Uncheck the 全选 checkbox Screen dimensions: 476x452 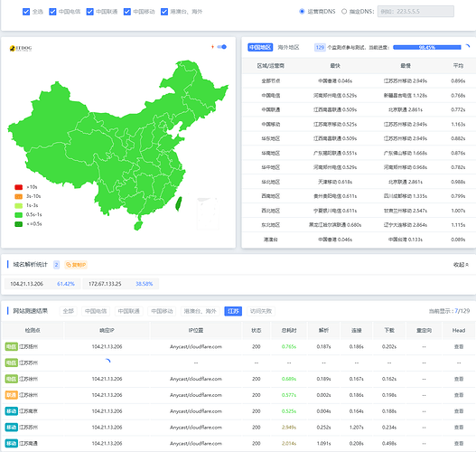tap(26, 12)
